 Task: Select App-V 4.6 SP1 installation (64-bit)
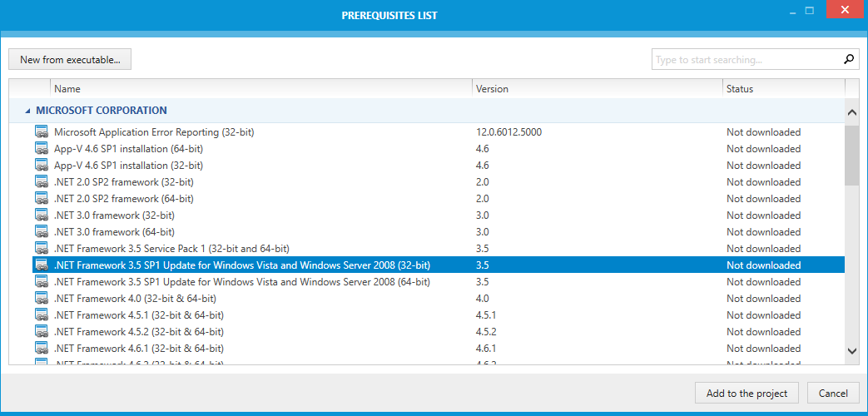point(128,149)
